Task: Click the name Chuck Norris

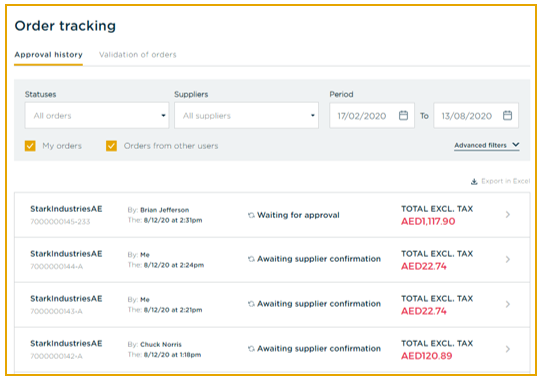Action: tap(161, 344)
